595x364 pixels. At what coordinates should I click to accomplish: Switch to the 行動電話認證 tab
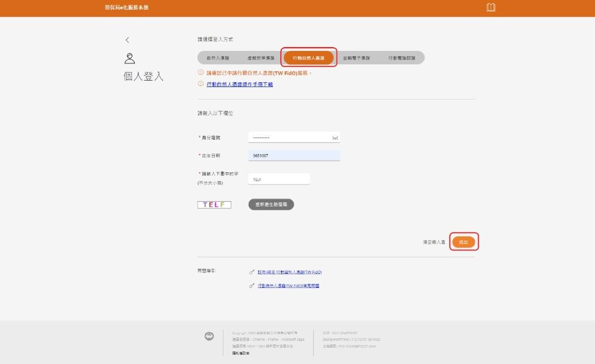(x=401, y=58)
